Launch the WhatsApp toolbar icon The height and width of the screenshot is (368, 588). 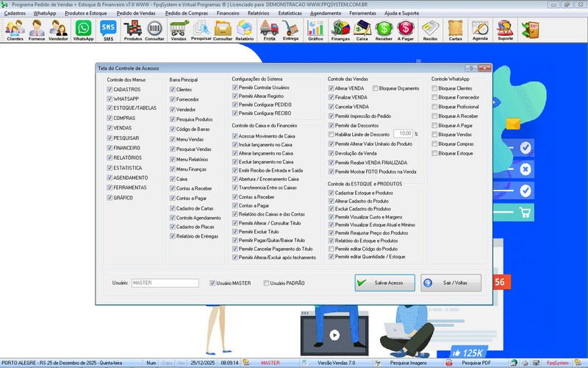83,30
